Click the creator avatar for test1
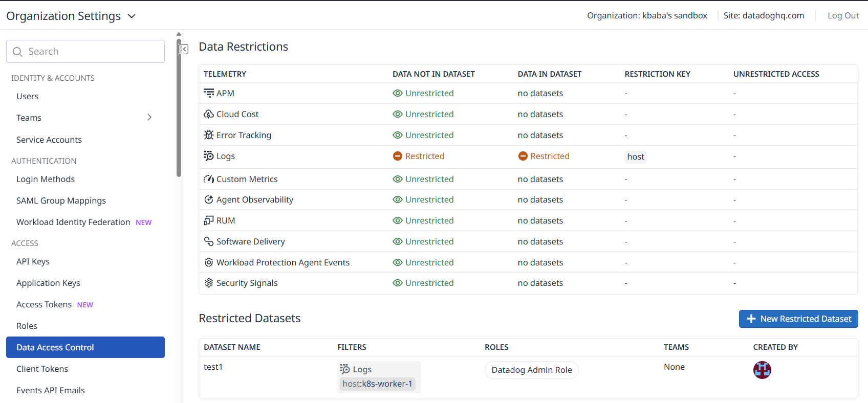Image resolution: width=868 pixels, height=403 pixels. (x=762, y=370)
